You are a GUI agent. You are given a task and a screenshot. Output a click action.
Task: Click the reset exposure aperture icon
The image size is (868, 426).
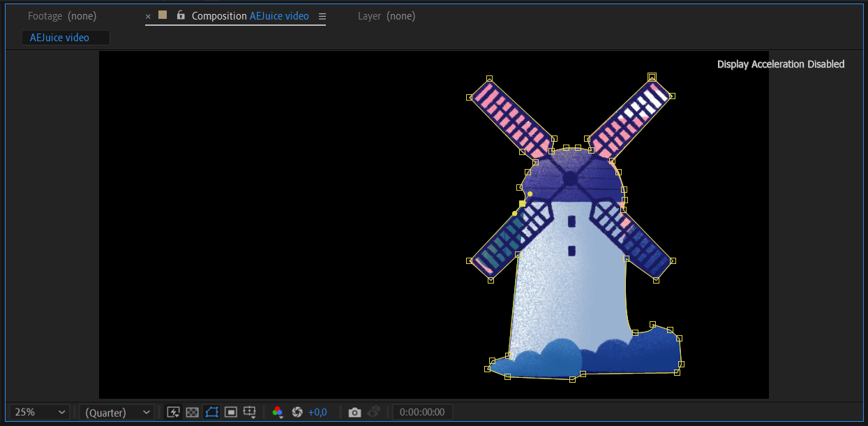(x=297, y=412)
